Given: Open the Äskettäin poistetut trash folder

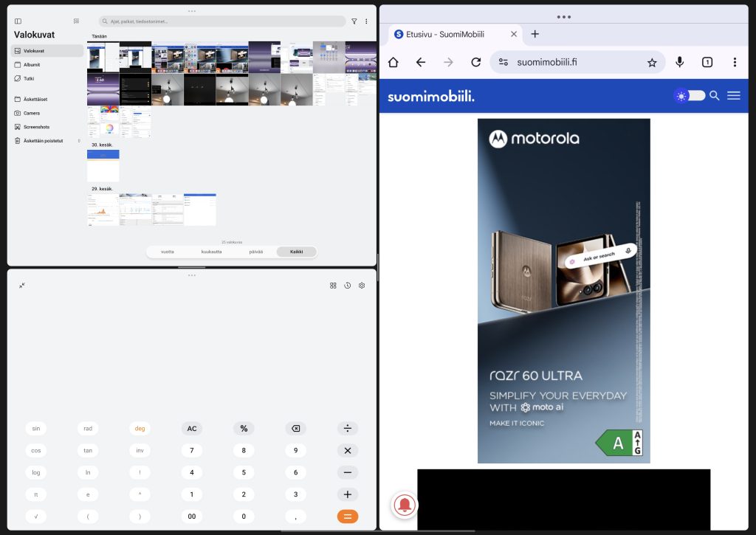Looking at the screenshot, I should coord(47,141).
